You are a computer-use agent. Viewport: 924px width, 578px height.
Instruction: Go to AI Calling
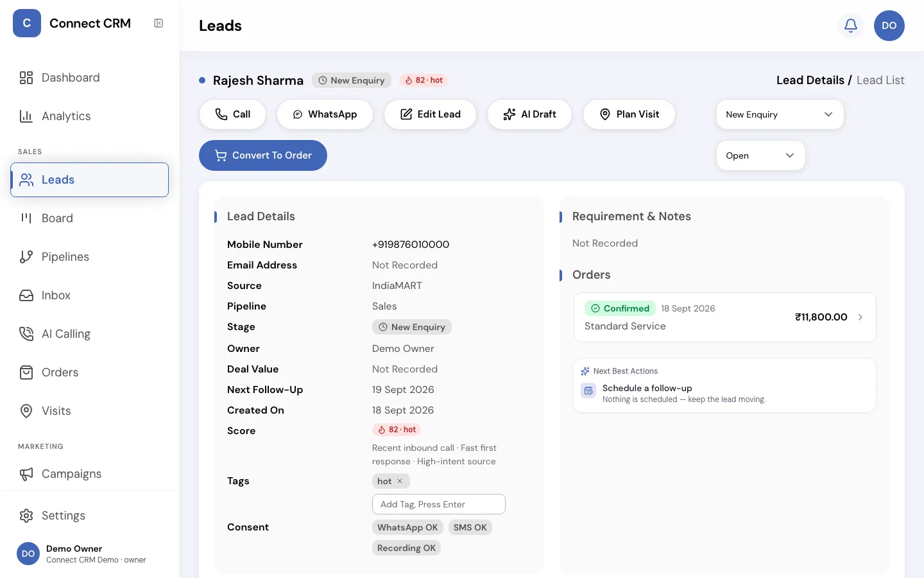pyautogui.click(x=89, y=334)
